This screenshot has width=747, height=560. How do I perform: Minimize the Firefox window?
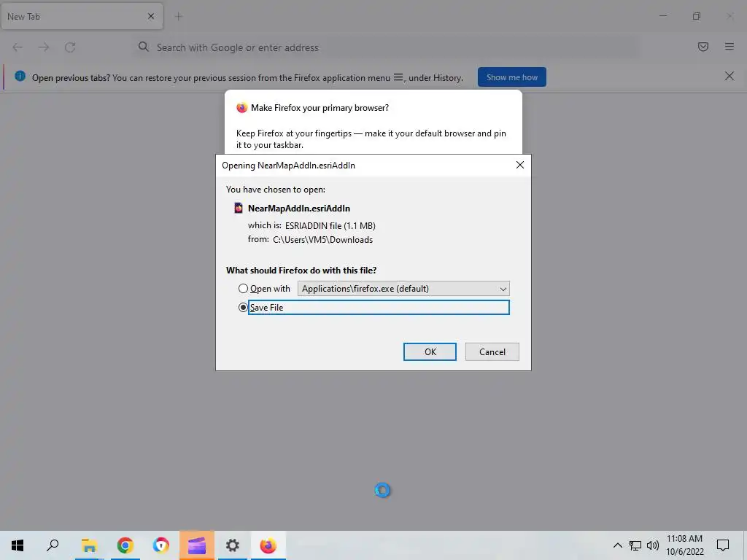[x=662, y=16]
